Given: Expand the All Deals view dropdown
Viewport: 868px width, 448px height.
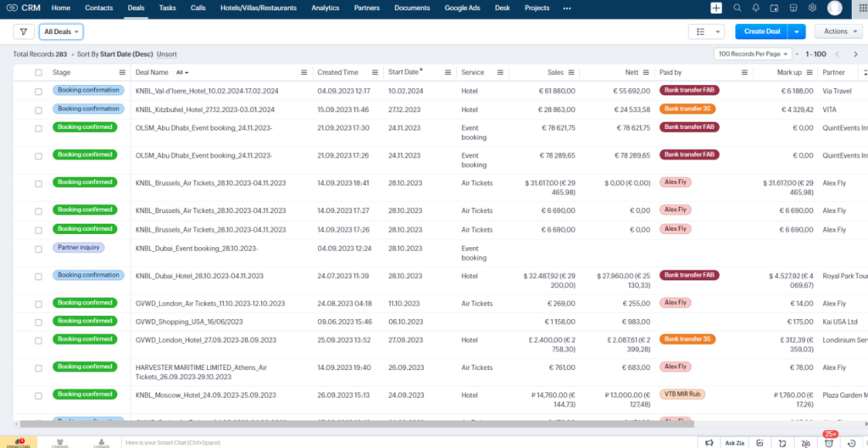Looking at the screenshot, I should pyautogui.click(x=62, y=31).
